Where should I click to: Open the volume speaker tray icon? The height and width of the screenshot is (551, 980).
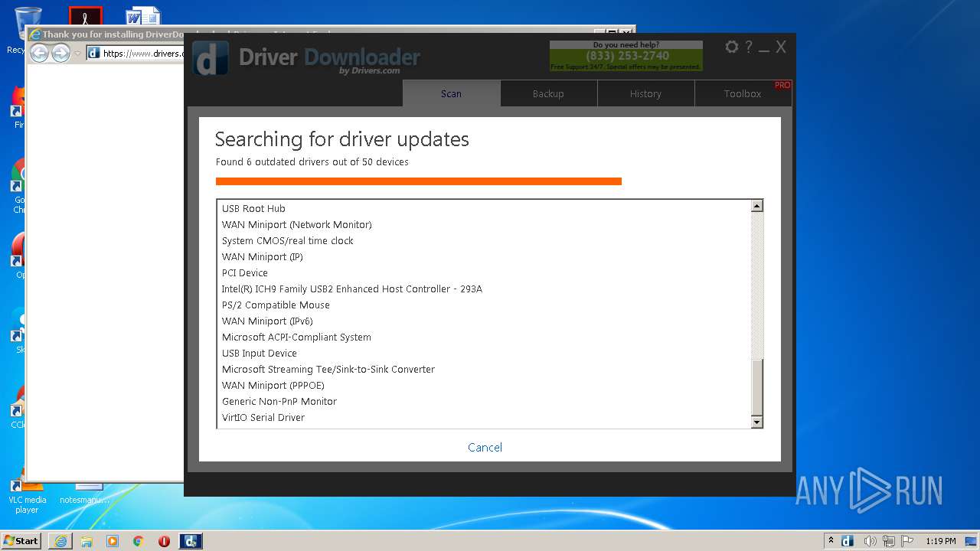[870, 541]
